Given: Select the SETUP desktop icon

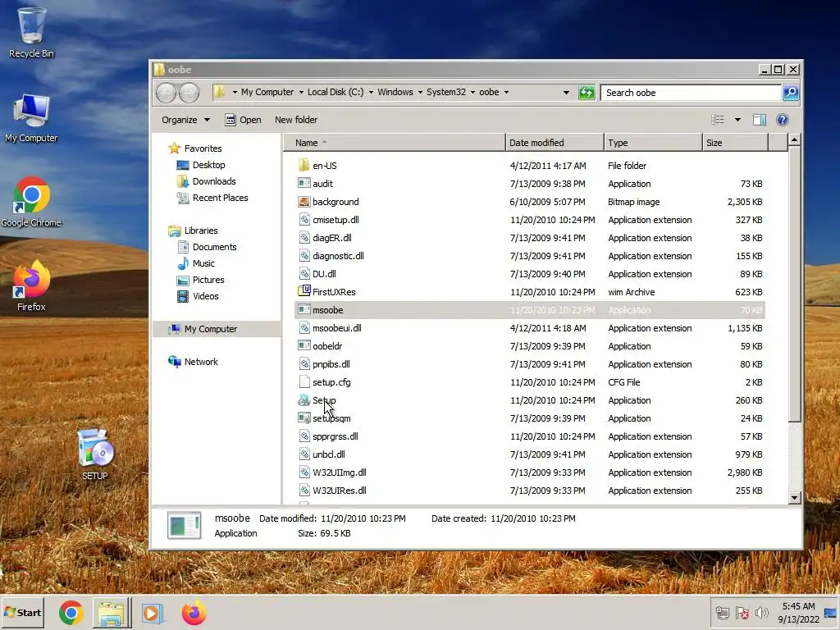Looking at the screenshot, I should (95, 454).
